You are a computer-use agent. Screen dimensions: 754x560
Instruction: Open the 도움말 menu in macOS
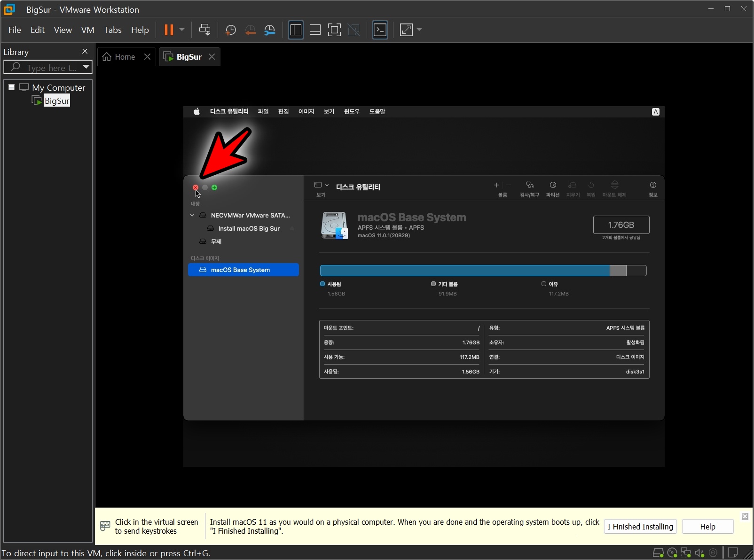click(377, 112)
